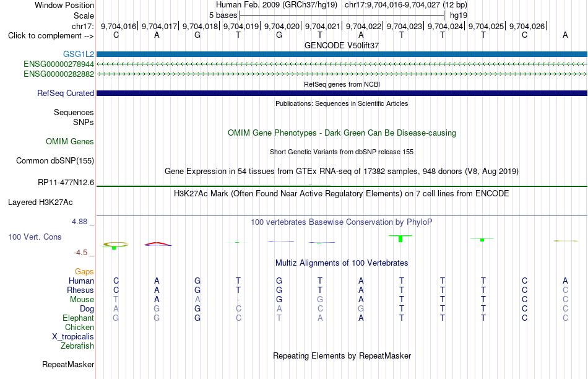Click coordinate label 9,704,020 on the ruler
Viewport: 588px width, 379px height.
click(x=282, y=26)
